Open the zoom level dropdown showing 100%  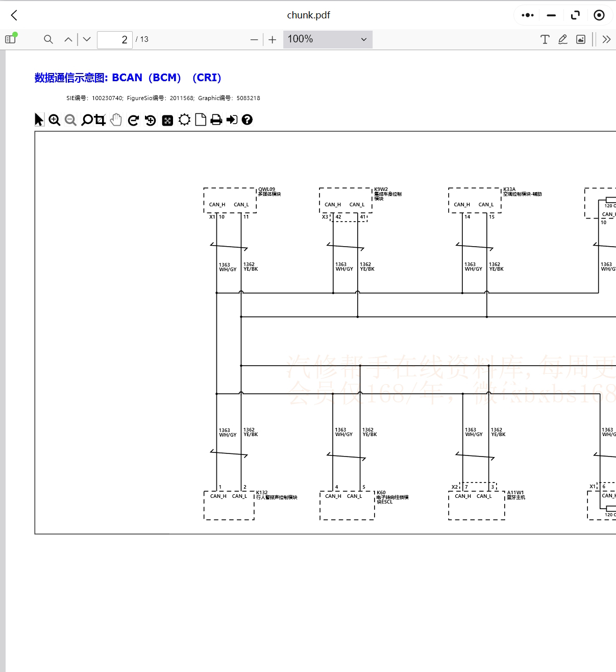pyautogui.click(x=327, y=39)
